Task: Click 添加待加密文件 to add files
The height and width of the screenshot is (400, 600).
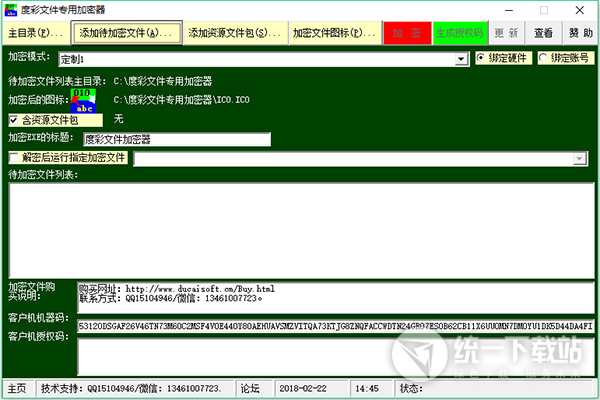Action: coord(126,33)
